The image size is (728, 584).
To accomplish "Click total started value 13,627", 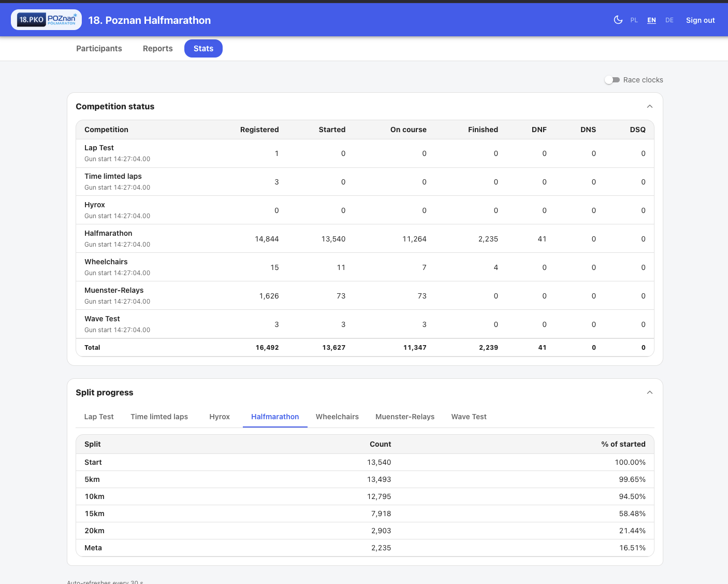I will 334,348.
